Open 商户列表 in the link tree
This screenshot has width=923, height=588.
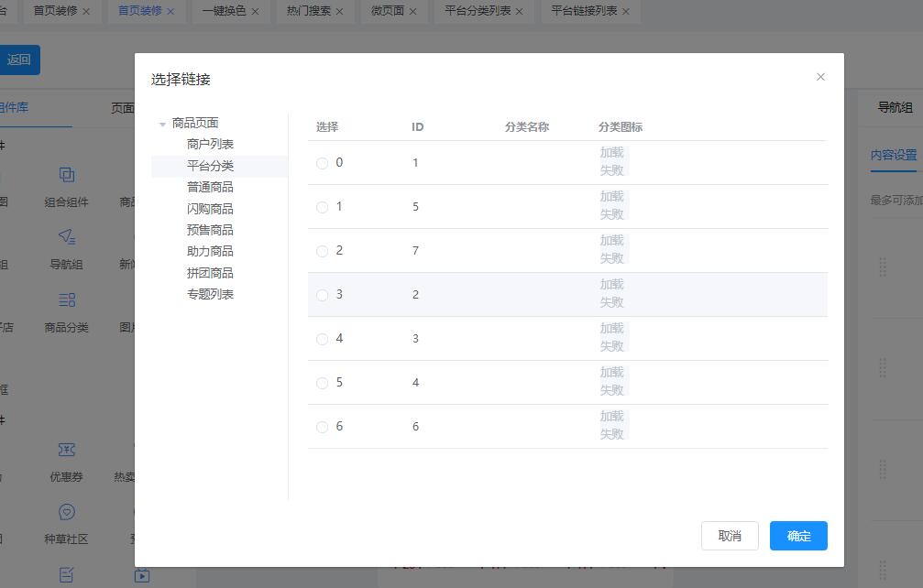210,144
